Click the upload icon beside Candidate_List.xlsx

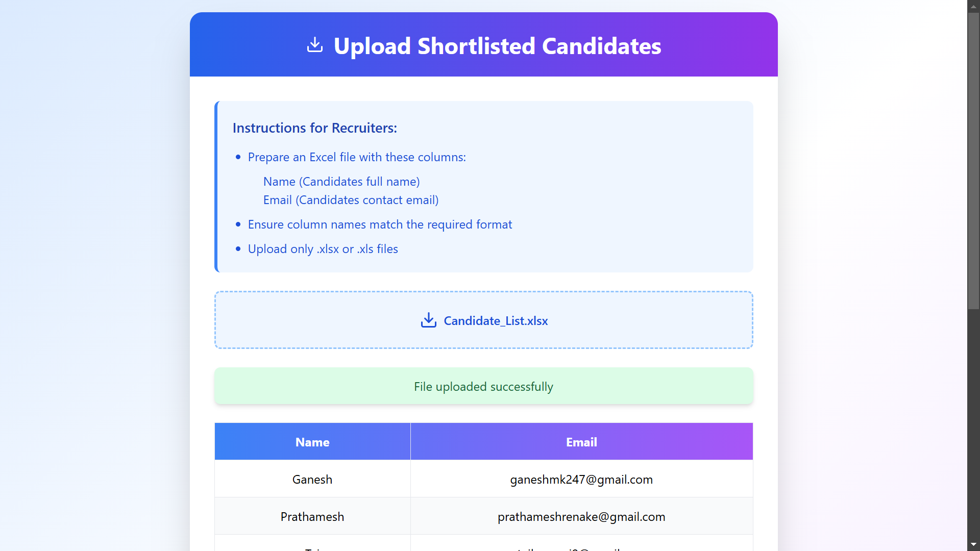click(428, 320)
